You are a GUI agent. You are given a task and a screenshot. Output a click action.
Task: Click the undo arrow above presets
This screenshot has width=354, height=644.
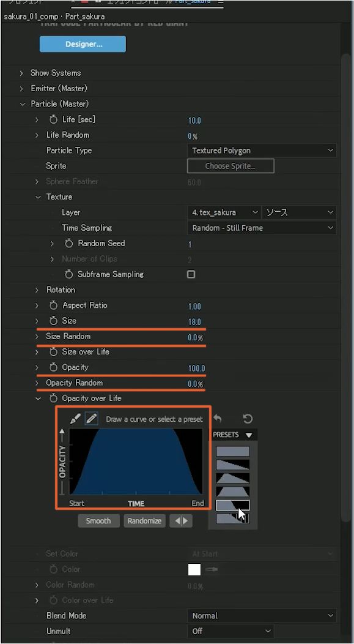tap(218, 419)
